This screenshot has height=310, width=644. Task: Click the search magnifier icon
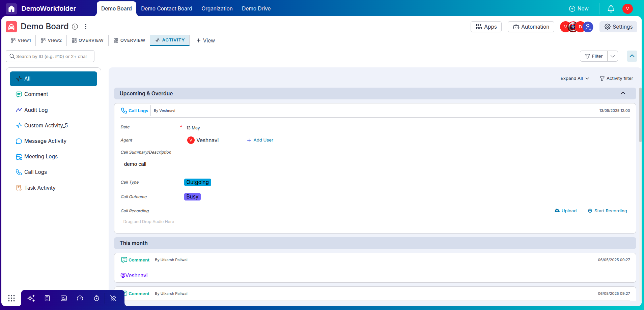(x=12, y=56)
